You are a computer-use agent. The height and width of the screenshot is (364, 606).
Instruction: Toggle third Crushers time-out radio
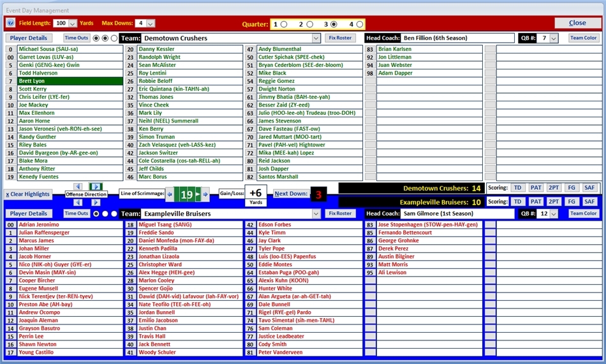pyautogui.click(x=114, y=38)
